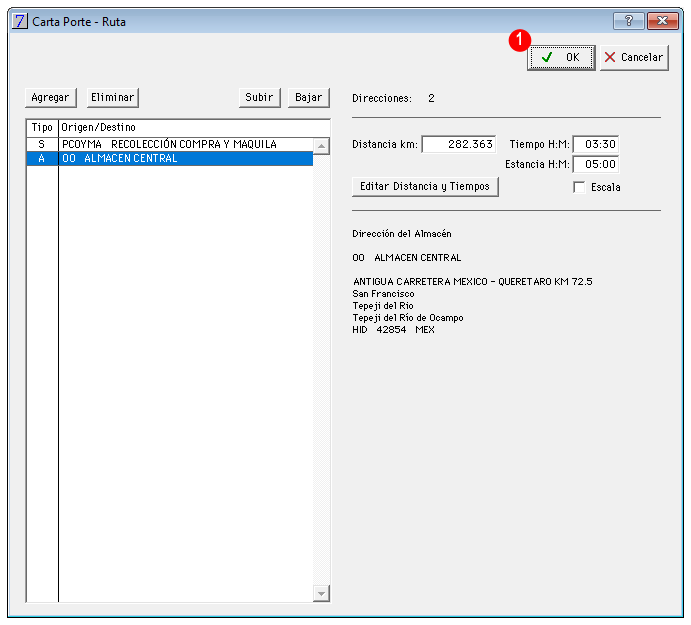The image size is (691, 625).
Task: Add a new address with Agregar
Action: (x=51, y=97)
